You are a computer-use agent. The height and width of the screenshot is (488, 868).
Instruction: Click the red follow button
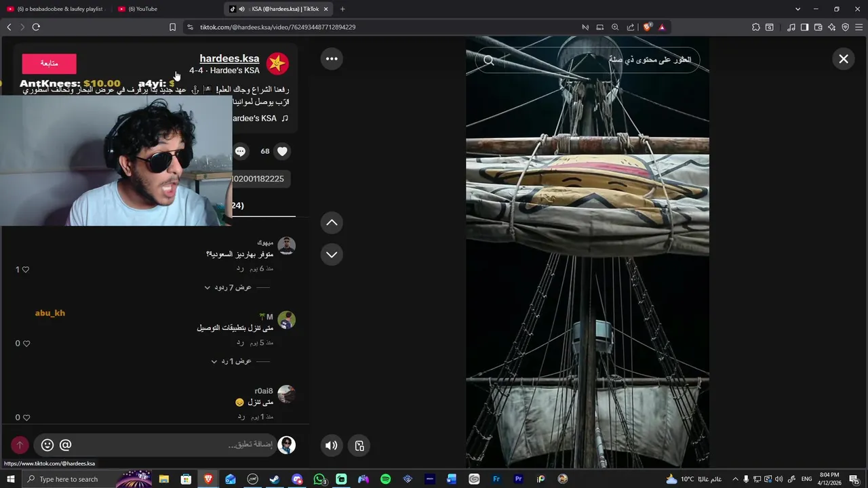pyautogui.click(x=49, y=63)
